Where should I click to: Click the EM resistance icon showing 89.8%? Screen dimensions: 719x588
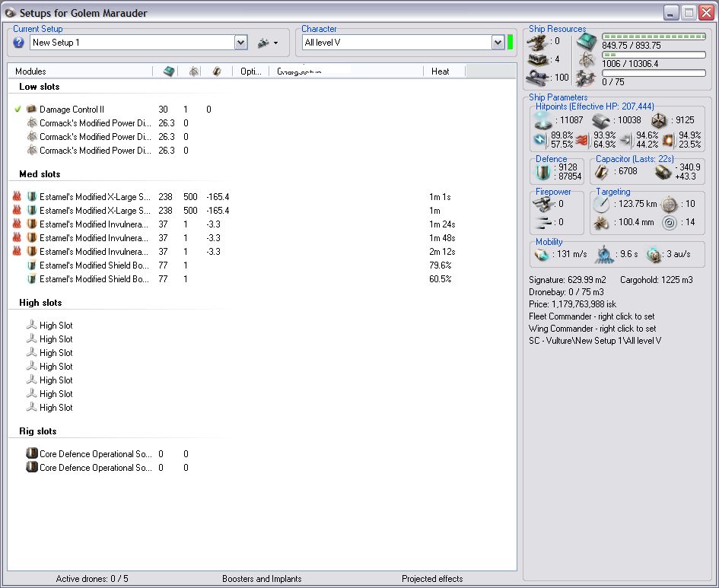coord(541,140)
